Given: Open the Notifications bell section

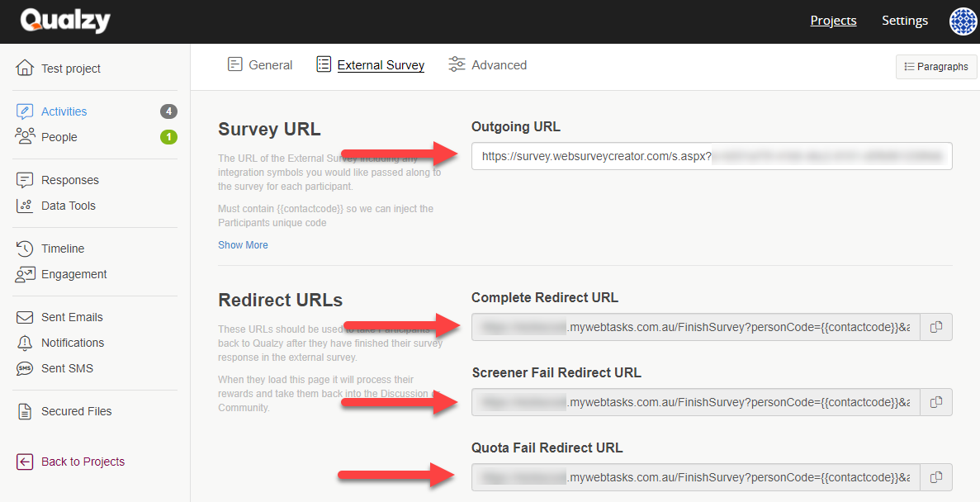Looking at the screenshot, I should point(73,343).
